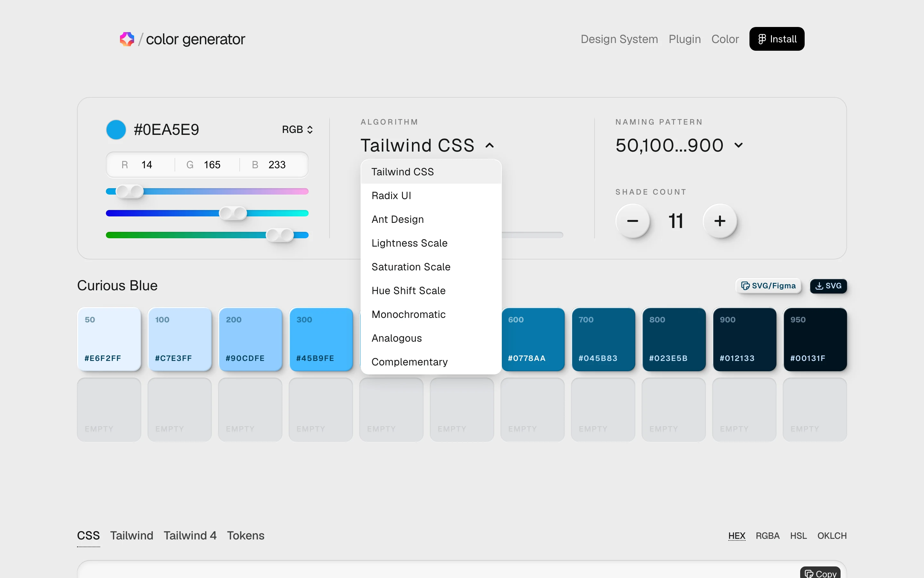Select OKLCH color format
Image resolution: width=924 pixels, height=578 pixels.
832,536
